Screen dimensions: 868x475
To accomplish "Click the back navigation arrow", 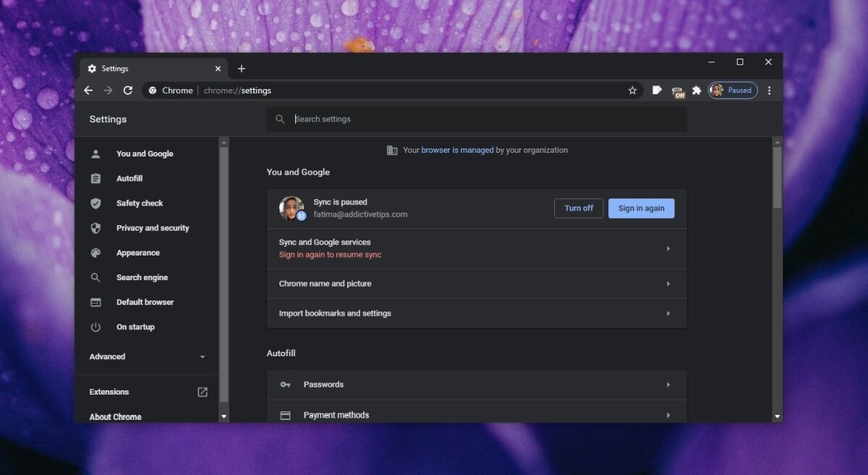I will [x=88, y=91].
